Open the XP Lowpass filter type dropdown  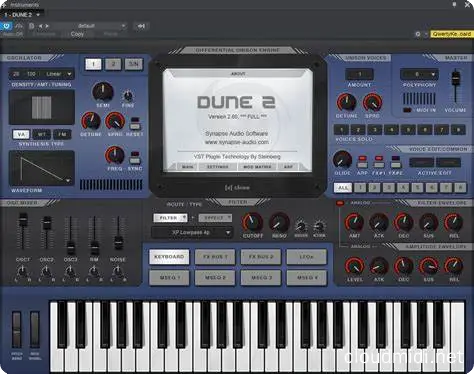192,232
